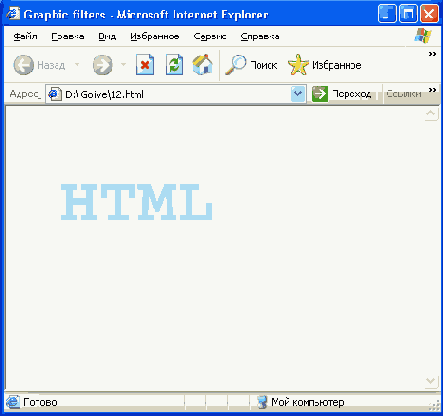The height and width of the screenshot is (416, 443).
Task: Open the Back history dropdown arrow
Action: pos(77,64)
